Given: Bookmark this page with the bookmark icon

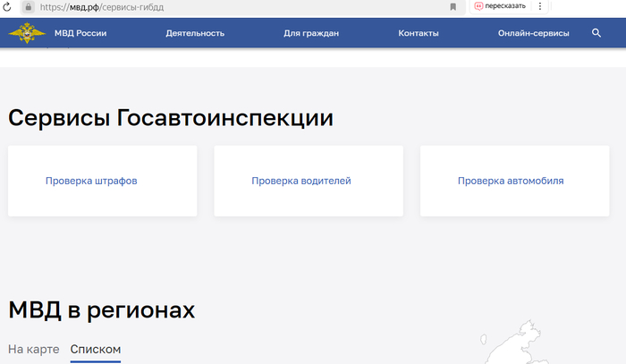Looking at the screenshot, I should pos(453,6).
